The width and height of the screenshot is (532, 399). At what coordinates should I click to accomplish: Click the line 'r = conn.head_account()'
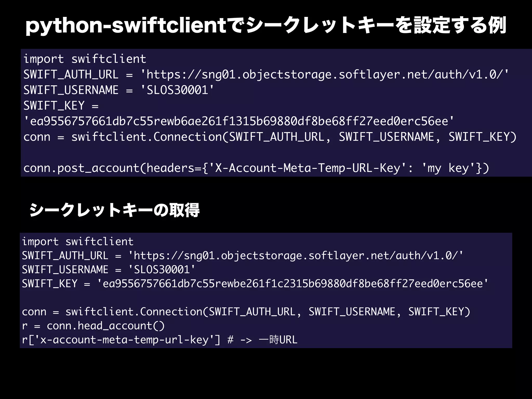(93, 326)
